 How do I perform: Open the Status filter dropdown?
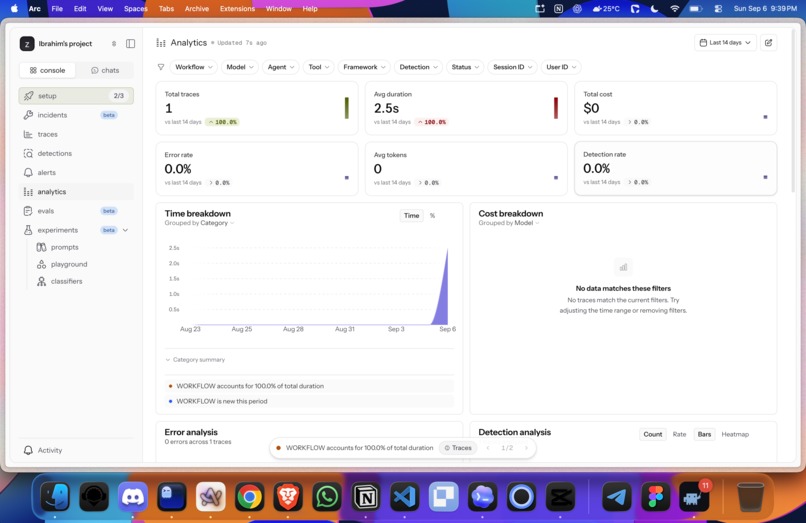(465, 67)
